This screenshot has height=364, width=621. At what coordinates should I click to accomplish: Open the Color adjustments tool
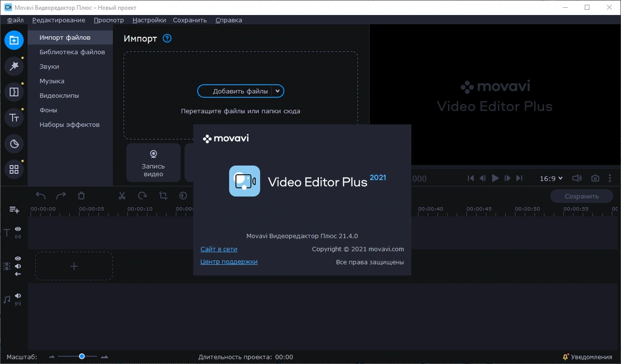point(183,195)
